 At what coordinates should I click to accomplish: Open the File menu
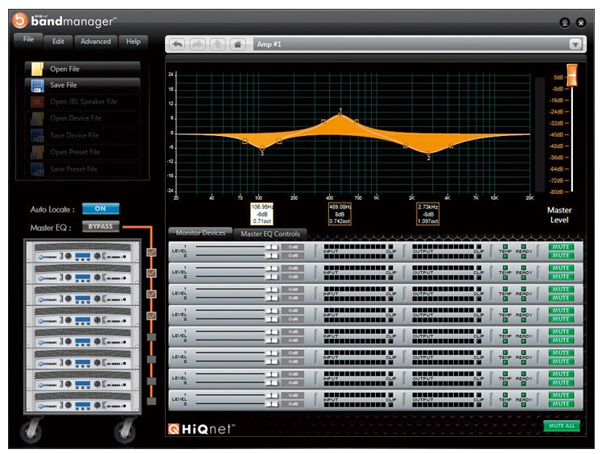[28, 39]
